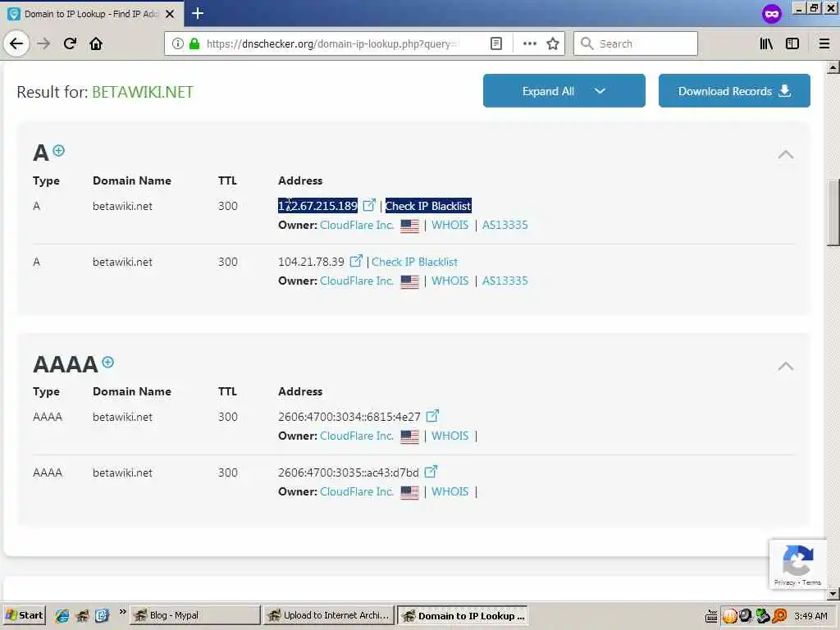Open page actions three-dot menu
This screenshot has width=840, height=630.
coord(529,43)
